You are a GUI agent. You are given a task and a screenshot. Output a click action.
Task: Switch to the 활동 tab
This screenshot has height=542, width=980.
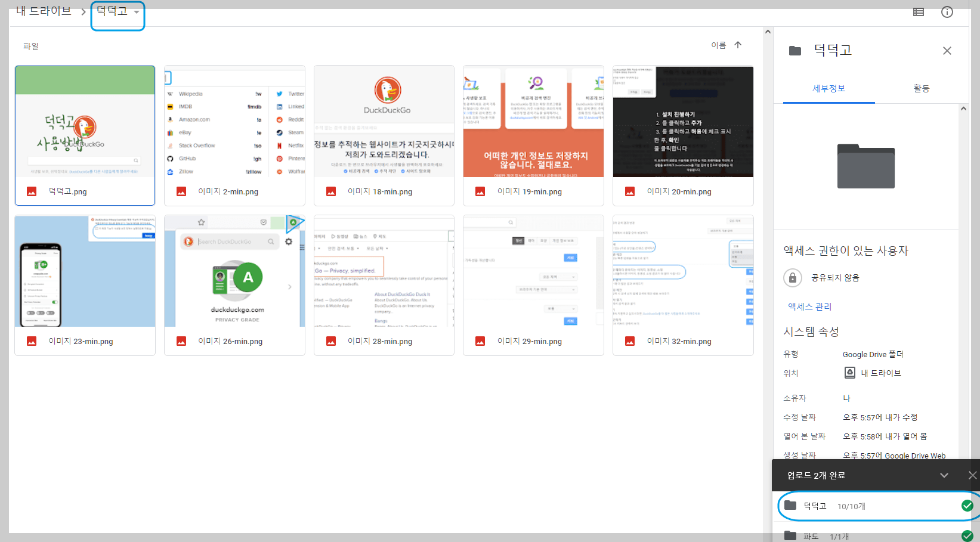[x=921, y=88]
